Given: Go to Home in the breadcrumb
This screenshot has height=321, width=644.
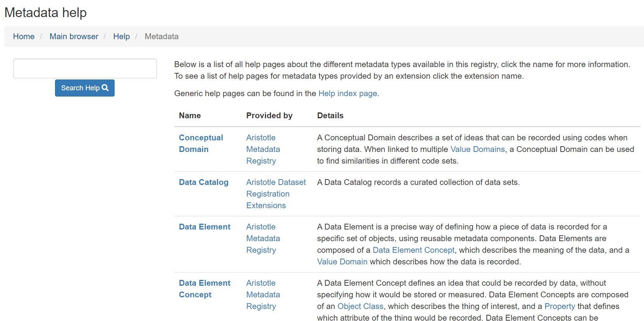Looking at the screenshot, I should [24, 36].
